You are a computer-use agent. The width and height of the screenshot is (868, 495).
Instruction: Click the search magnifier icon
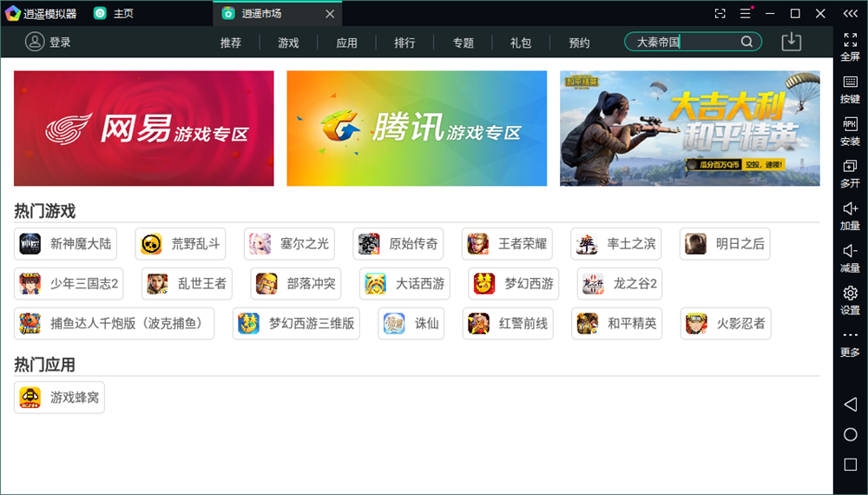(x=746, y=42)
